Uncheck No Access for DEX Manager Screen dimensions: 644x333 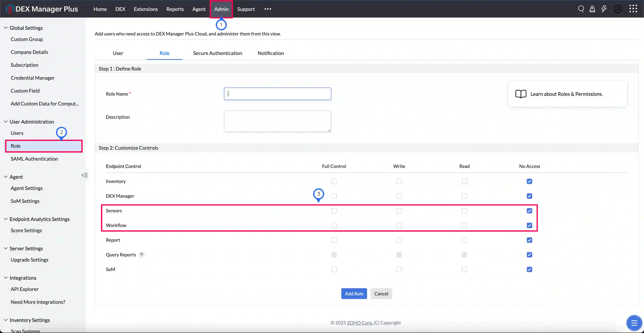coord(529,196)
